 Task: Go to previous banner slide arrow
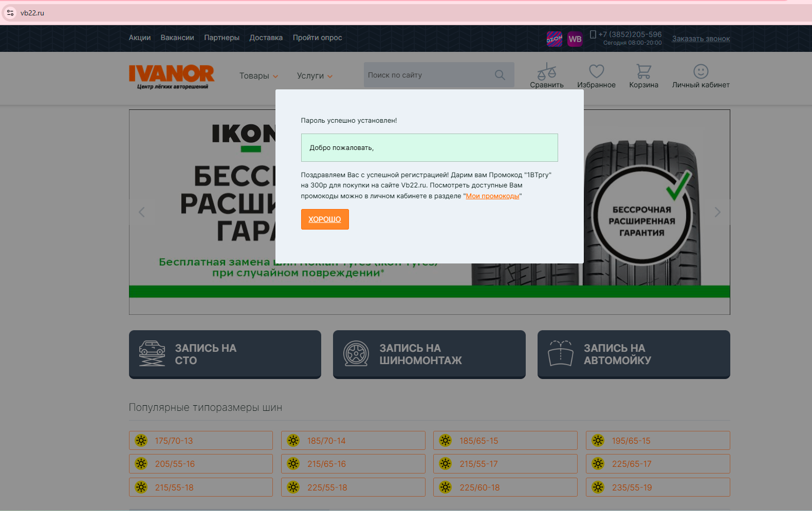[142, 212]
